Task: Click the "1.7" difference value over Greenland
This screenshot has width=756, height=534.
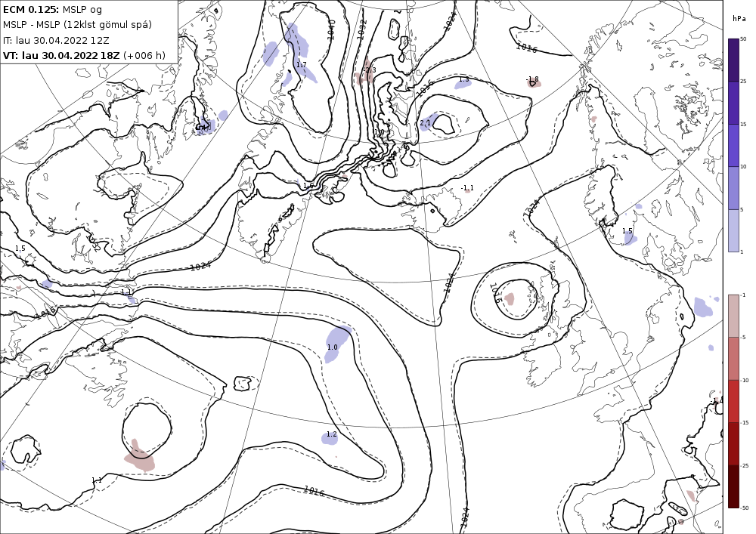Action: click(302, 64)
